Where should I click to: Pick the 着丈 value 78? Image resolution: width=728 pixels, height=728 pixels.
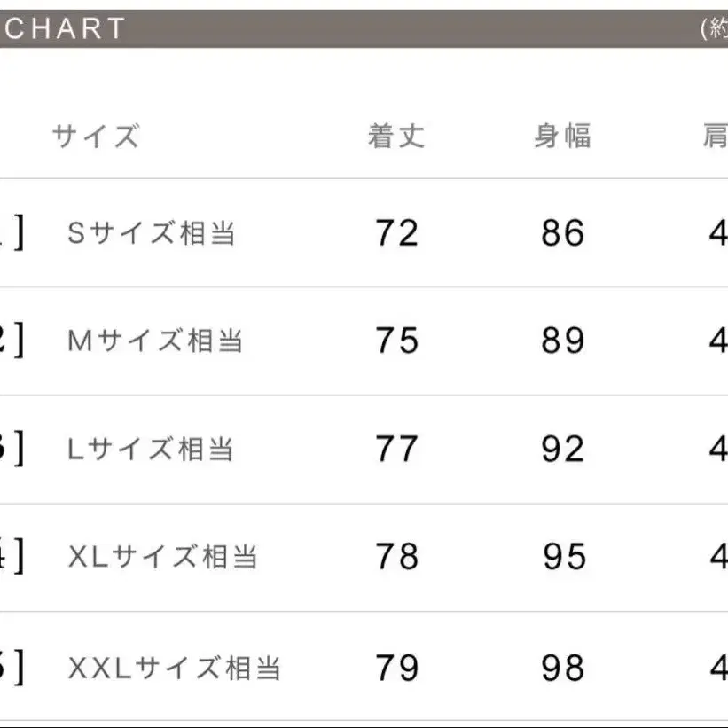coord(396,557)
